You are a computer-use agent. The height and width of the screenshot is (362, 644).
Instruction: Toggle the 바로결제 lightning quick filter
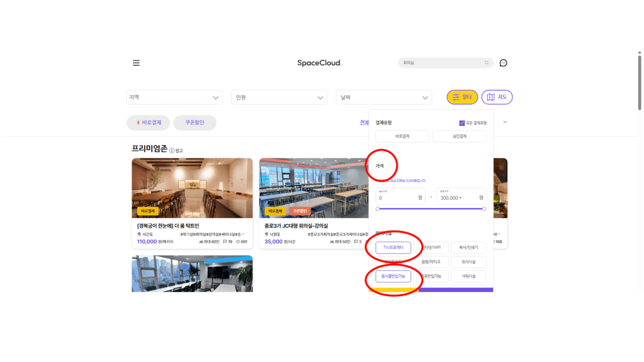(x=148, y=123)
